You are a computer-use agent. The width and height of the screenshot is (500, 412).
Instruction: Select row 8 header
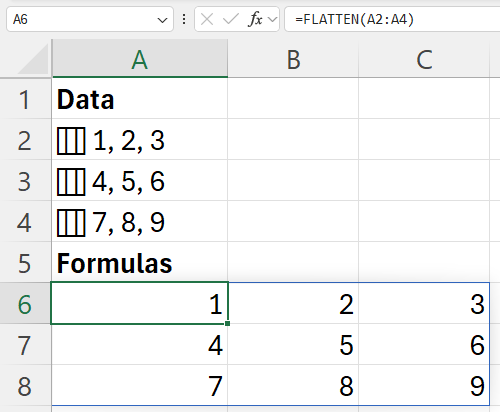coord(25,385)
